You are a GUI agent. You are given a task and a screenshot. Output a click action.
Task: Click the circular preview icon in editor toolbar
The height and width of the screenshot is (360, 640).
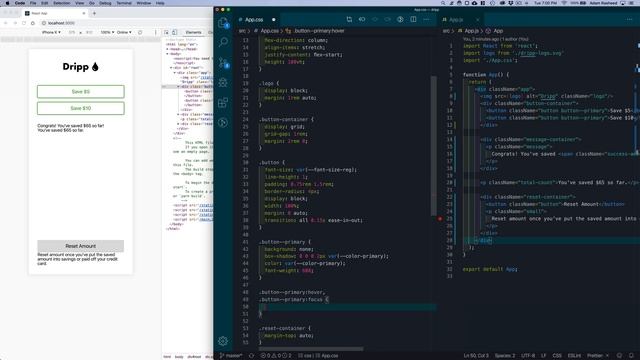[x=400, y=19]
